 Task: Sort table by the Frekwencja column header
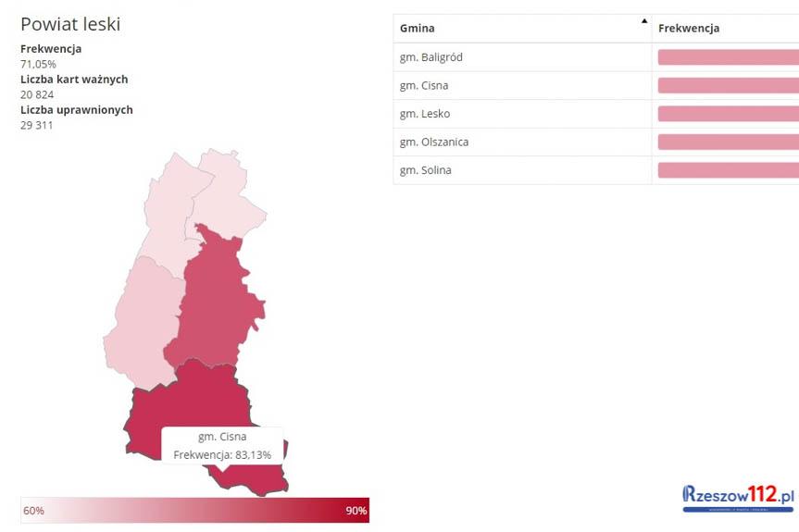coord(689,29)
